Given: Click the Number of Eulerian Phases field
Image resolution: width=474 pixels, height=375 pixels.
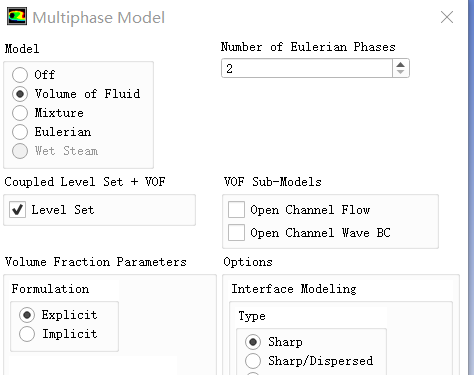Looking at the screenshot, I should 307,68.
